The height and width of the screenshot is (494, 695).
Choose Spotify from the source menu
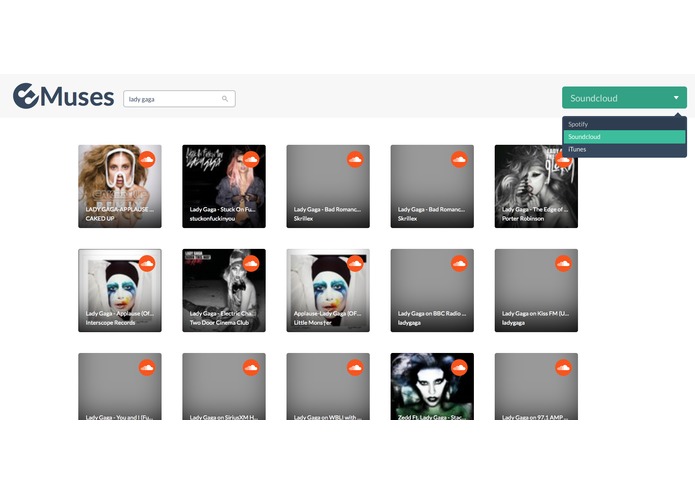click(x=624, y=124)
